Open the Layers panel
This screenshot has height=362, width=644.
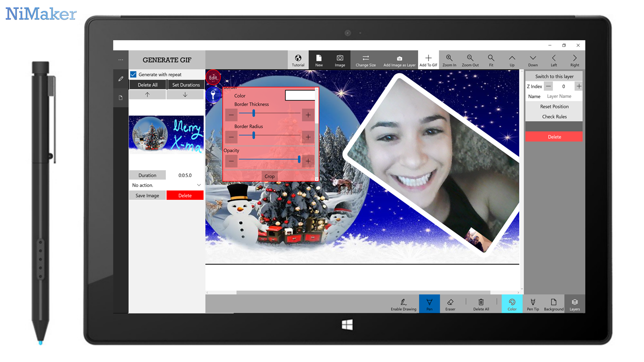tap(575, 304)
